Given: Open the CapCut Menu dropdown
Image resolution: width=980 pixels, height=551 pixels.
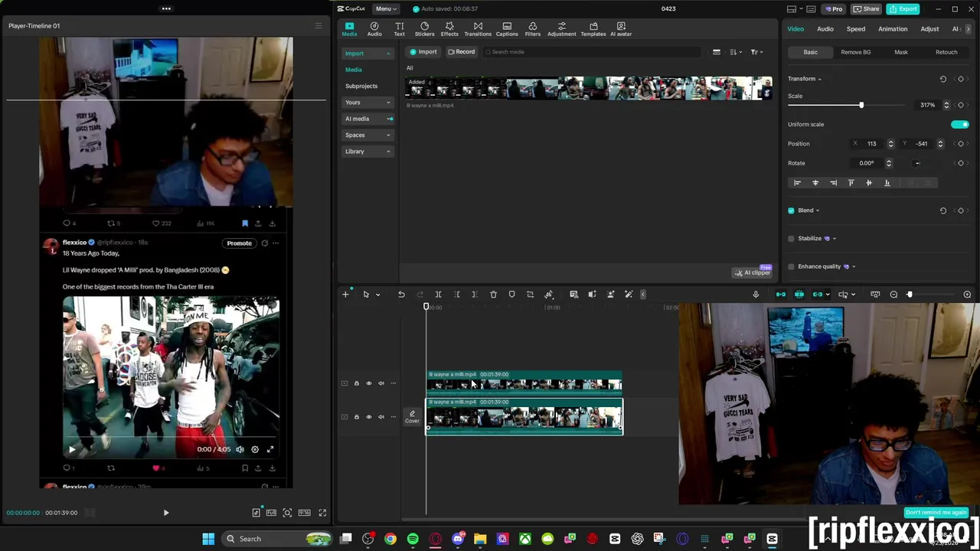Looking at the screenshot, I should coord(386,8).
